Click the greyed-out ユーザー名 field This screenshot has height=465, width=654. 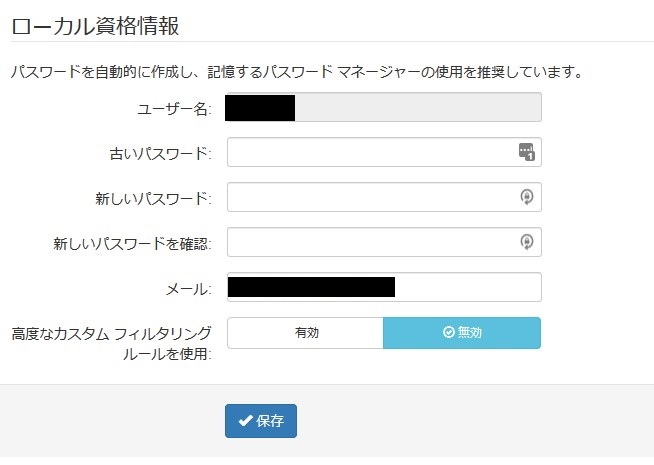tap(384, 107)
